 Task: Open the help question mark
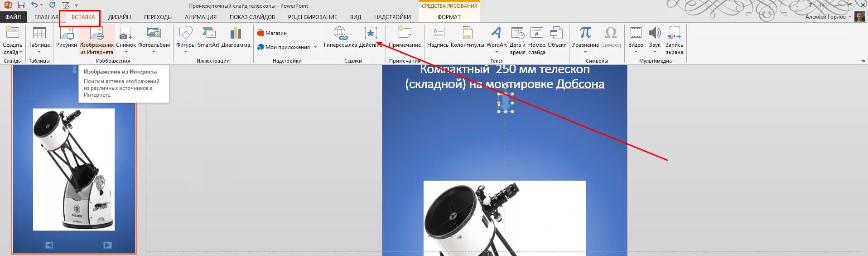coord(810,5)
